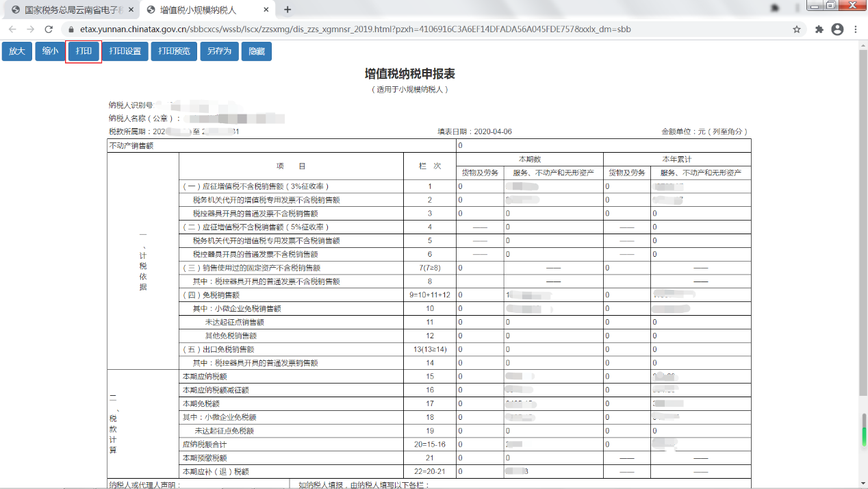Close the 增值税小规模纳税人 tab
This screenshot has width=868, height=489.
[266, 10]
